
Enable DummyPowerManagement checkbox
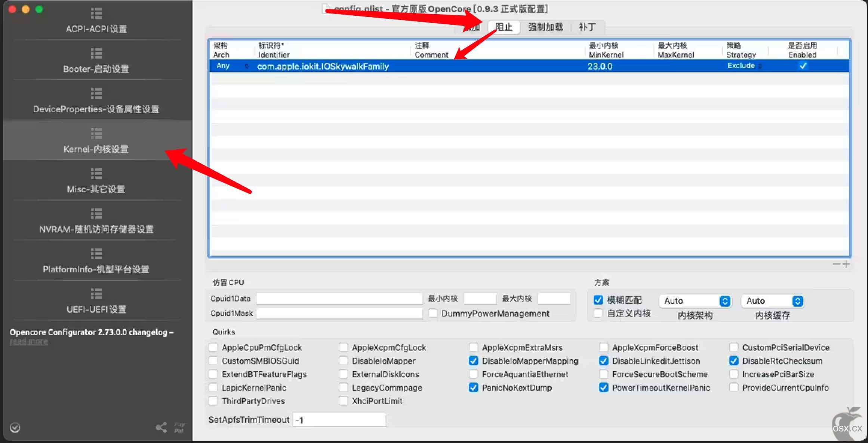433,313
